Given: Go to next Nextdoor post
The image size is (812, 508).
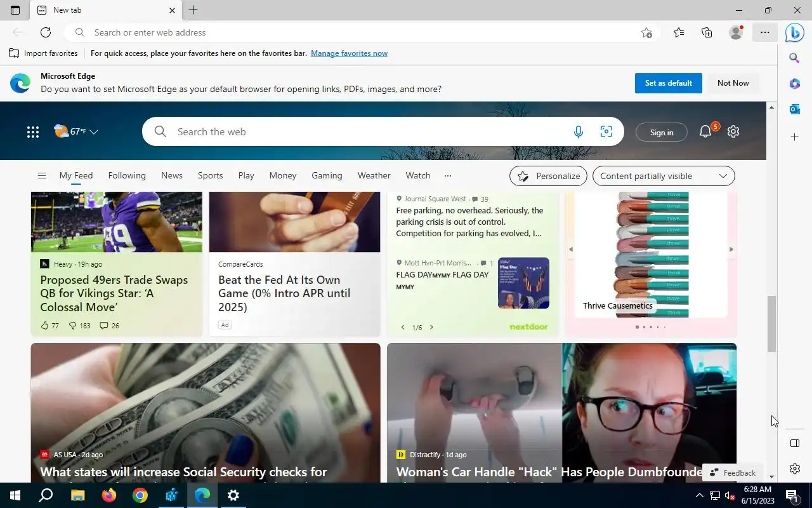Looking at the screenshot, I should (431, 327).
